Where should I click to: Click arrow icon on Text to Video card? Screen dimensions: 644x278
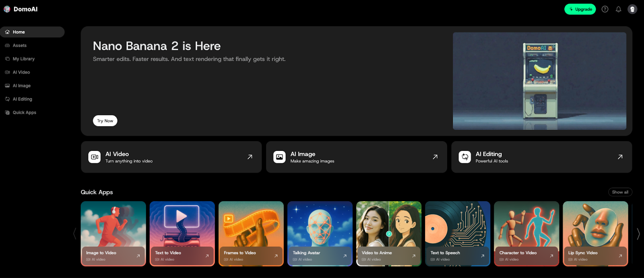pyautogui.click(x=207, y=256)
